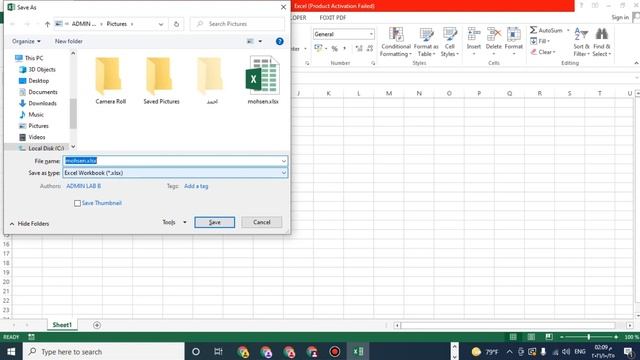Open Windows Start menu
640x360 pixels.
coord(11,351)
